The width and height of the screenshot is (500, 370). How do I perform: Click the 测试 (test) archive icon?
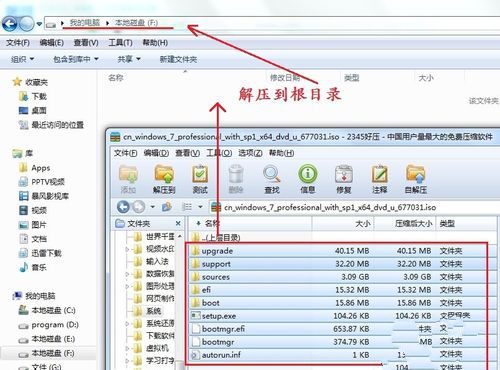point(200,179)
